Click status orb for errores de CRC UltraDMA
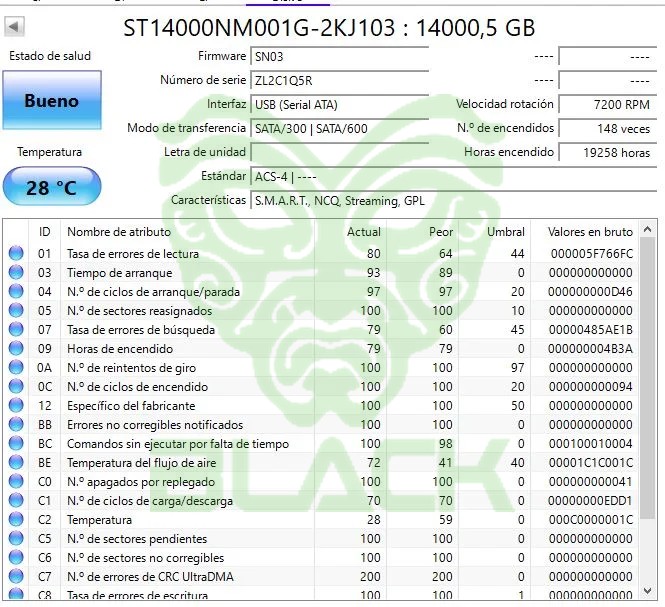 coord(16,576)
